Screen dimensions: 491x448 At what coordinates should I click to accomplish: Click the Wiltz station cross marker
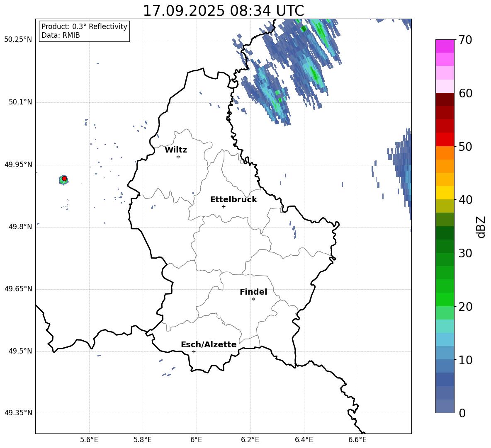[178, 157]
